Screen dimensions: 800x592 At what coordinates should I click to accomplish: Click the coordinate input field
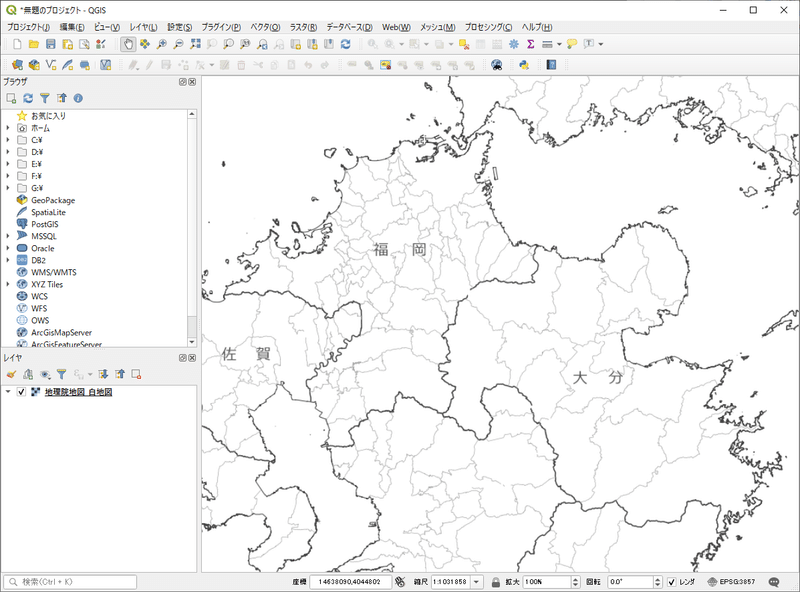[350, 582]
